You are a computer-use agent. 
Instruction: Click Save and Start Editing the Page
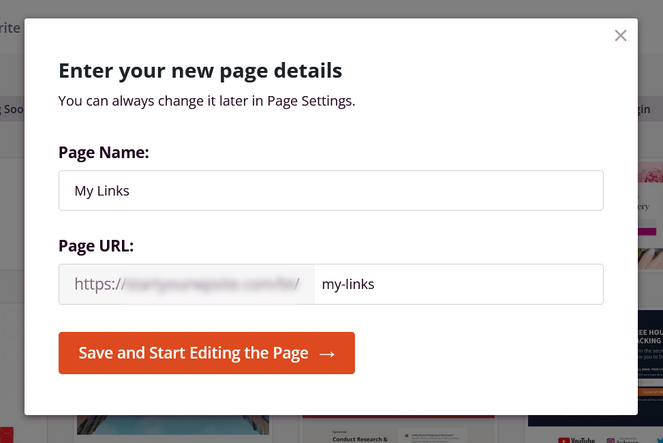click(x=207, y=353)
